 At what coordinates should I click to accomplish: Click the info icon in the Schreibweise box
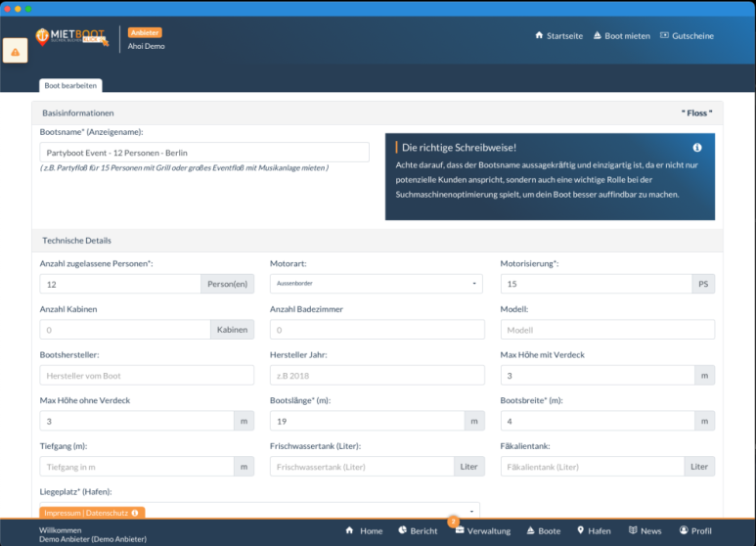click(x=697, y=148)
